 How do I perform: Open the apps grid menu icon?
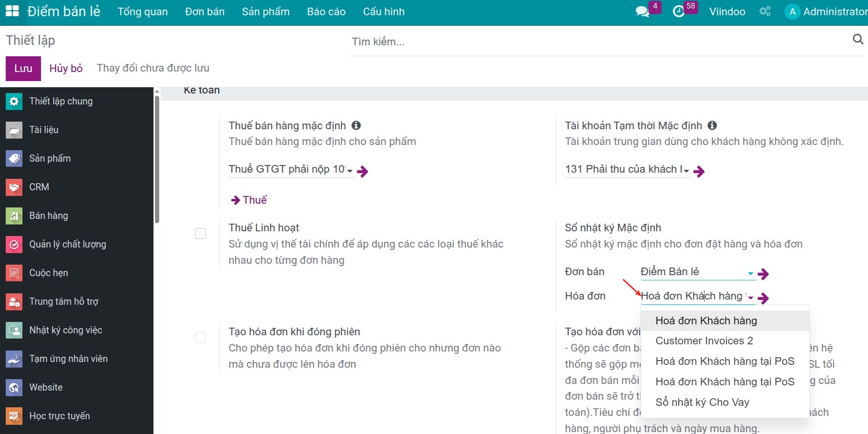12,11
